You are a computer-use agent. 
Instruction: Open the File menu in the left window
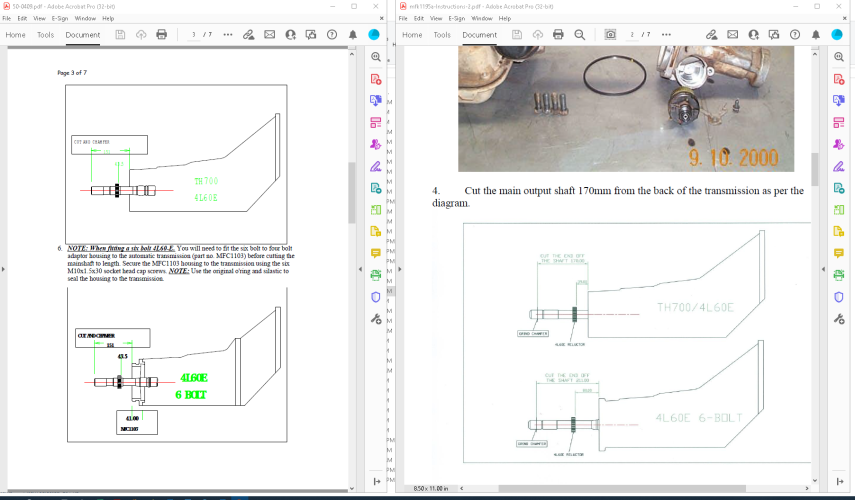7,19
